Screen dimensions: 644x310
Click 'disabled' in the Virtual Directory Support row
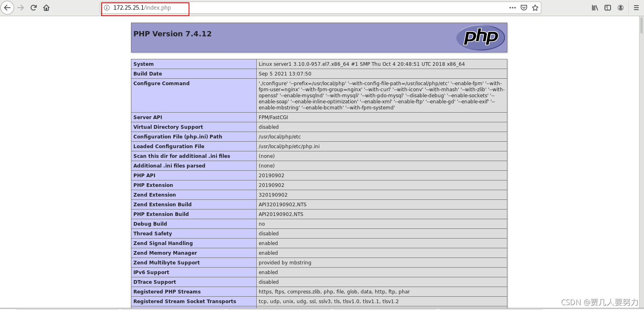269,127
